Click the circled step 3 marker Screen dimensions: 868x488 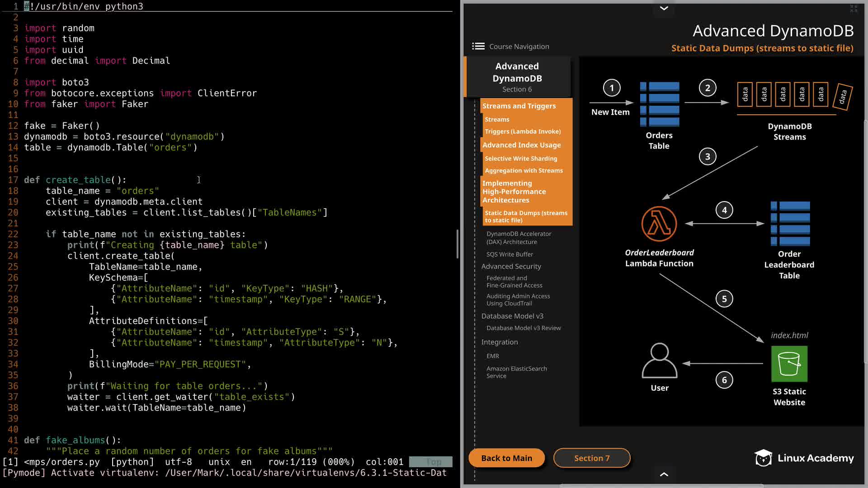707,157
